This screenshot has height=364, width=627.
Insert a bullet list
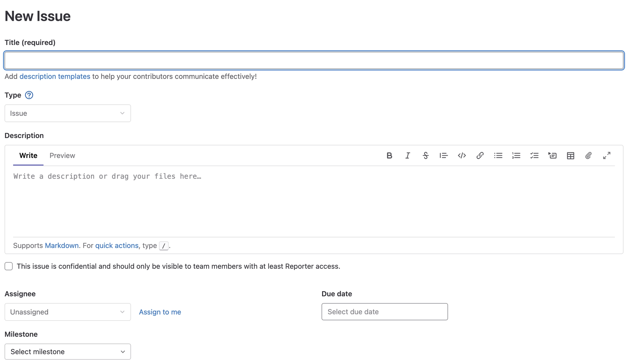click(x=498, y=156)
